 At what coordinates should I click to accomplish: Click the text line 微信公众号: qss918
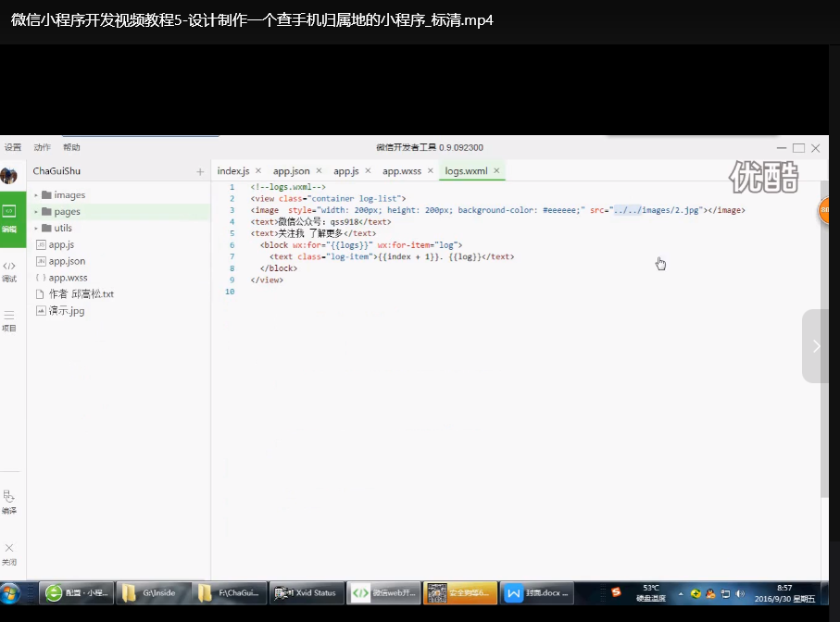click(x=320, y=221)
